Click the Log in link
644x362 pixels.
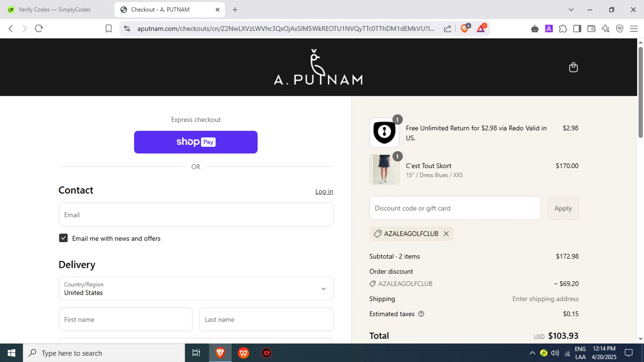(x=324, y=192)
